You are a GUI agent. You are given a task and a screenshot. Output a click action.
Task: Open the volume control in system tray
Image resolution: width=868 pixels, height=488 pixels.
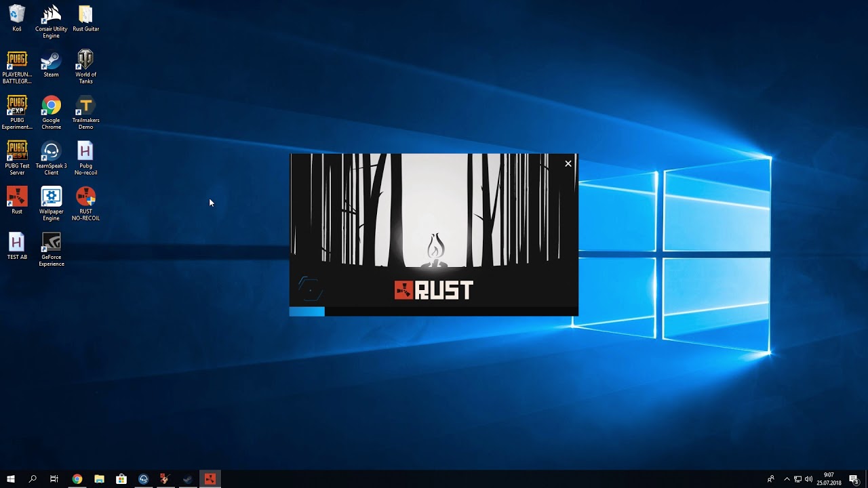808,479
